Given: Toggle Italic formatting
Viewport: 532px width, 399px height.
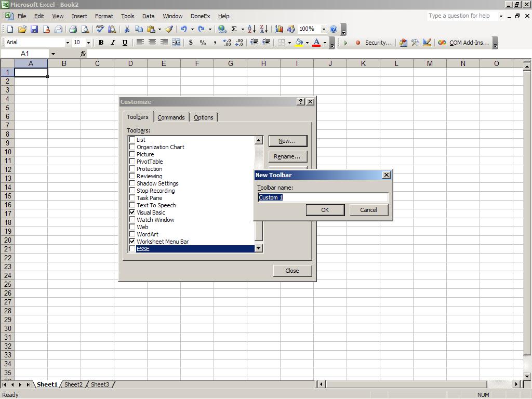Looking at the screenshot, I should pyautogui.click(x=113, y=43).
